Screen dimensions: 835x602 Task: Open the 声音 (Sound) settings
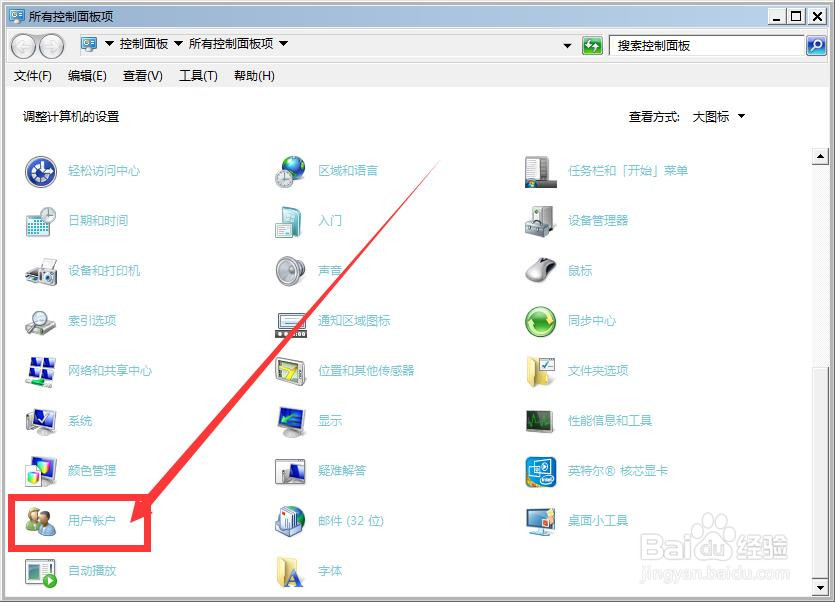(329, 271)
